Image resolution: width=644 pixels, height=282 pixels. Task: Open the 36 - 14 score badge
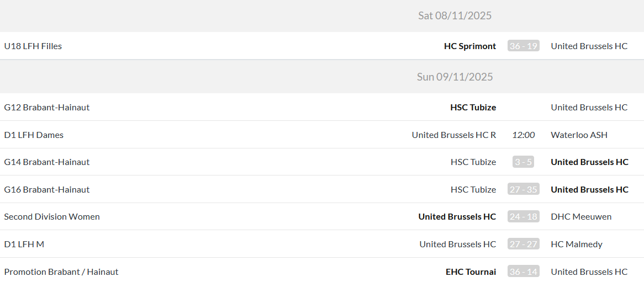[x=523, y=272]
